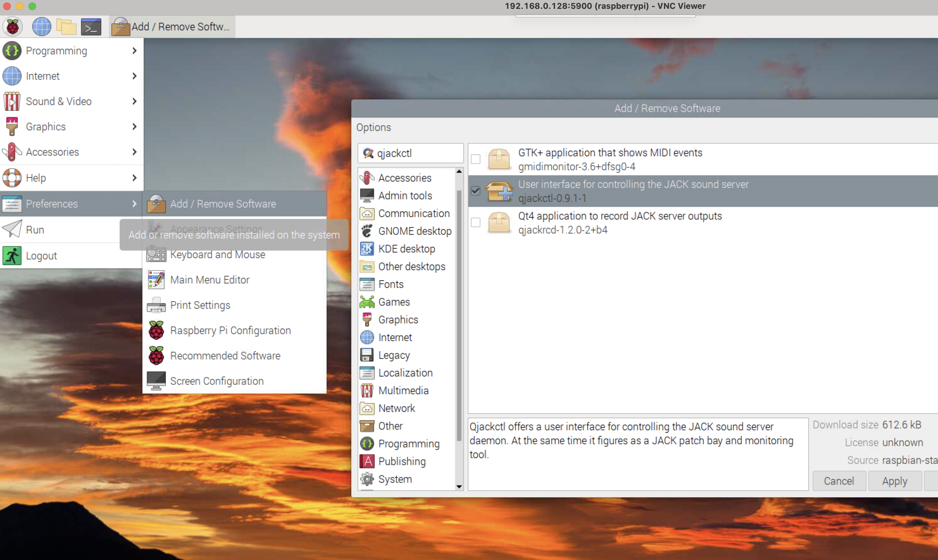This screenshot has width=938, height=560.
Task: Expand the Internet submenu in main menu
Action: [72, 76]
